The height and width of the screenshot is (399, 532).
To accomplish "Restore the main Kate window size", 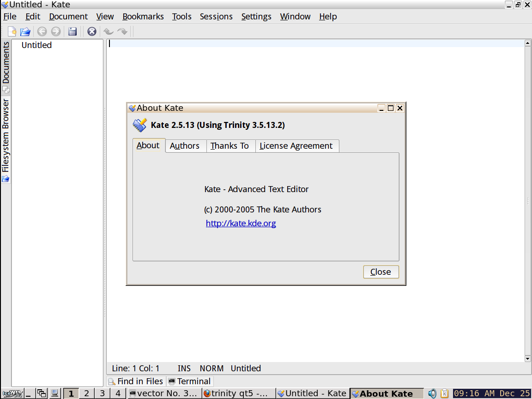I will click(x=518, y=5).
